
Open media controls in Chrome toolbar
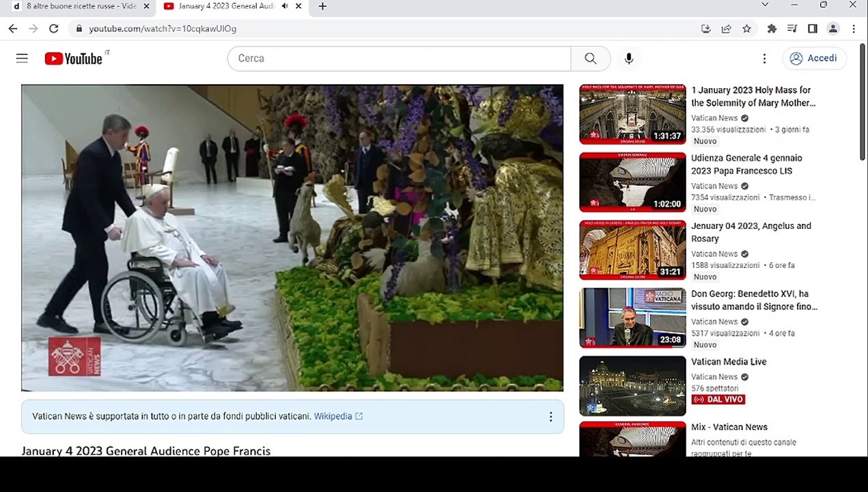tap(792, 29)
